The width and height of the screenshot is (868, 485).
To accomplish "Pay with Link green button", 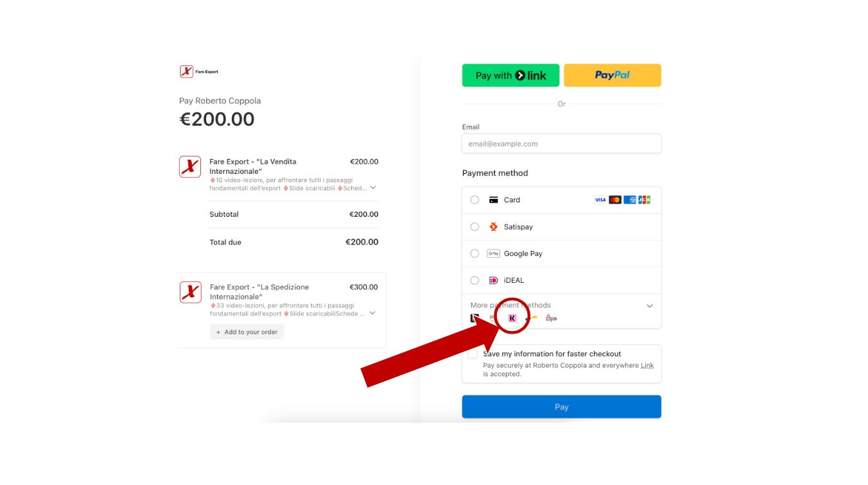I will point(510,75).
